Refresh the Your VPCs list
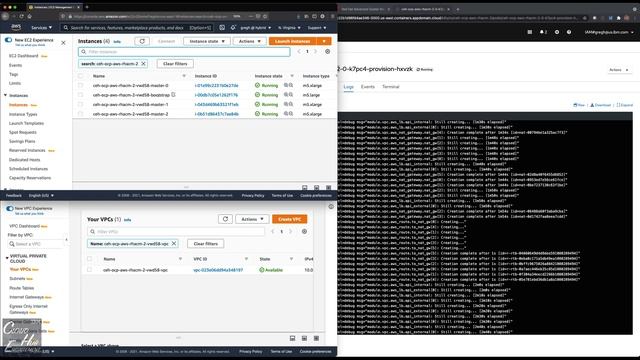This screenshot has width=640, height=360. (x=225, y=219)
